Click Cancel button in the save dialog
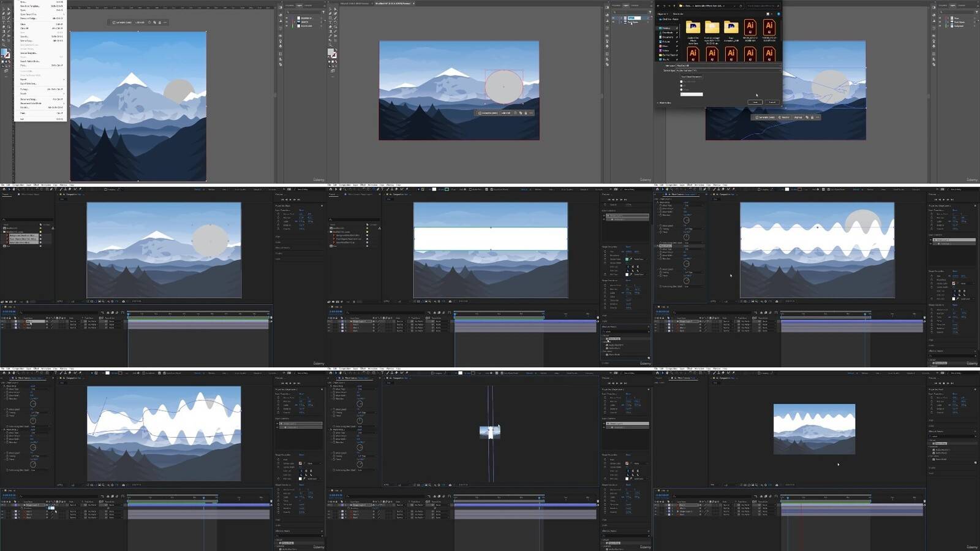The height and width of the screenshot is (551, 980). pyautogui.click(x=772, y=102)
